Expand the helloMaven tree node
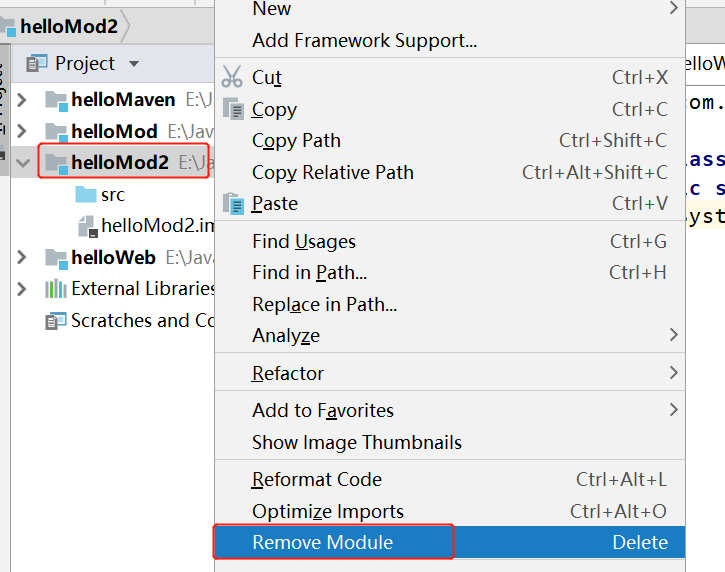The width and height of the screenshot is (725, 572). (22, 100)
